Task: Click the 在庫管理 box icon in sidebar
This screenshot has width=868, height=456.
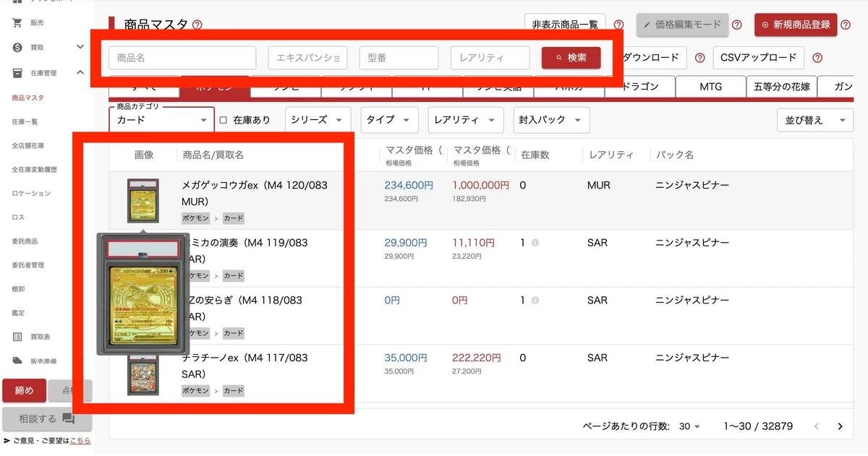Action: pos(17,72)
